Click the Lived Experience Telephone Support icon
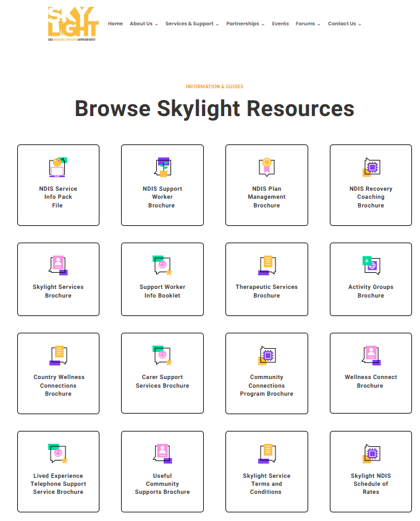 click(x=58, y=454)
